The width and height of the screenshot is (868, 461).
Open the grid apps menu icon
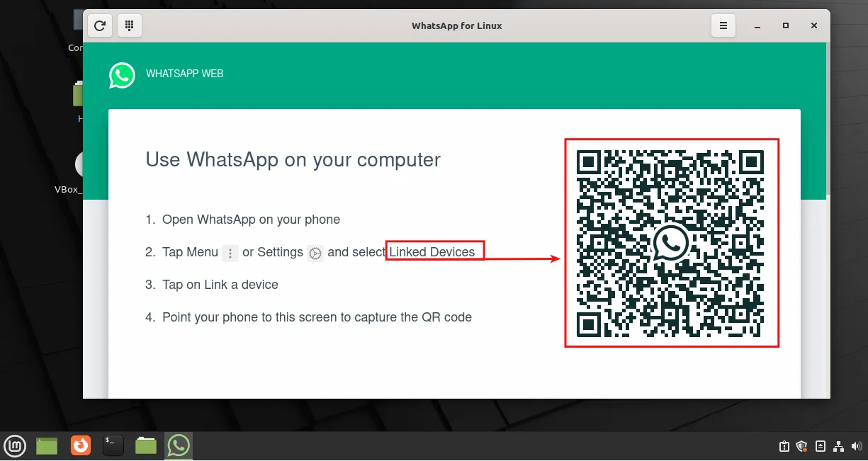(129, 25)
